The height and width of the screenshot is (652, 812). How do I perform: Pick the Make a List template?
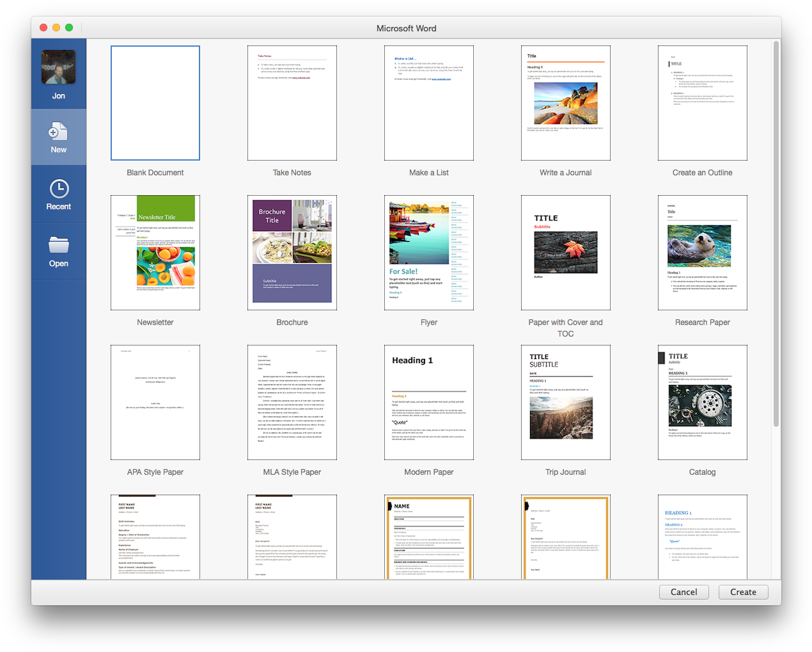coord(429,103)
